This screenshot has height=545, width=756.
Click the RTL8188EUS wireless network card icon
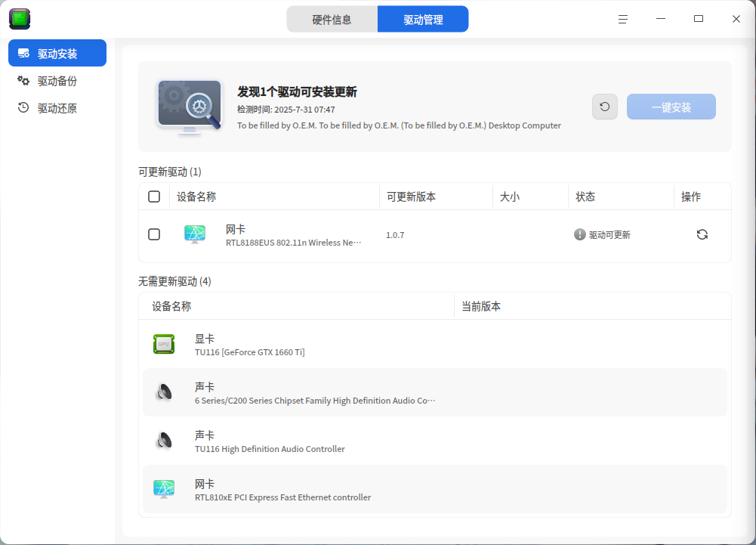pyautogui.click(x=195, y=234)
